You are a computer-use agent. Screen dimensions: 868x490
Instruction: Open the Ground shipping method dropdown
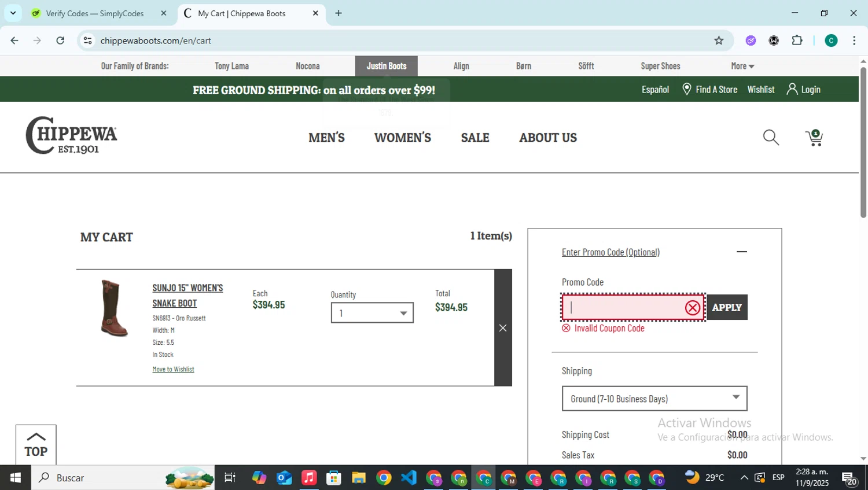tap(654, 399)
